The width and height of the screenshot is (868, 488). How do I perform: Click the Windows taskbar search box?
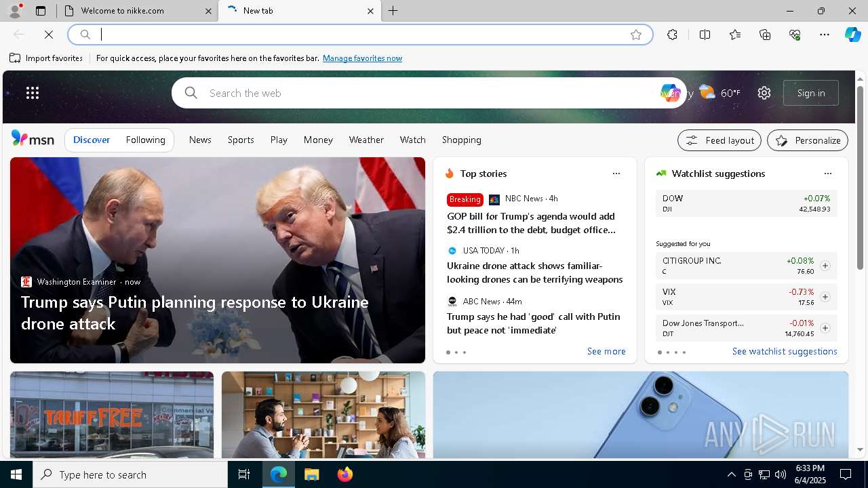tap(130, 474)
